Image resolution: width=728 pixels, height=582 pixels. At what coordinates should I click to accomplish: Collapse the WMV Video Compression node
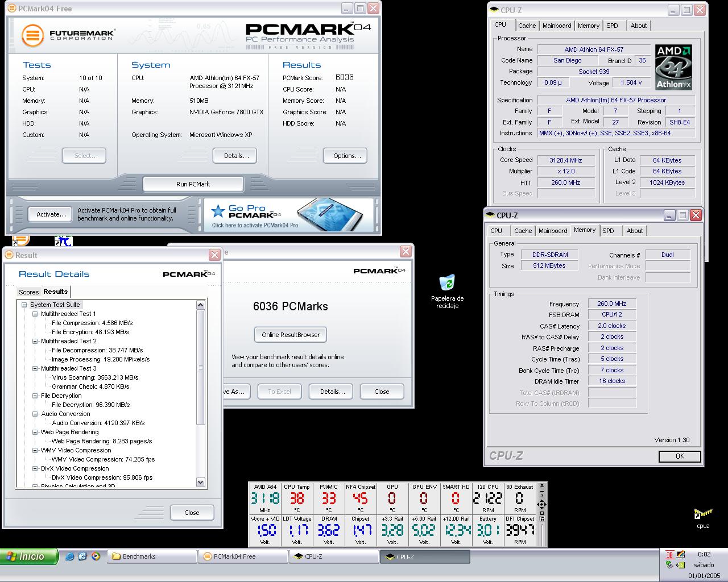pyautogui.click(x=35, y=450)
